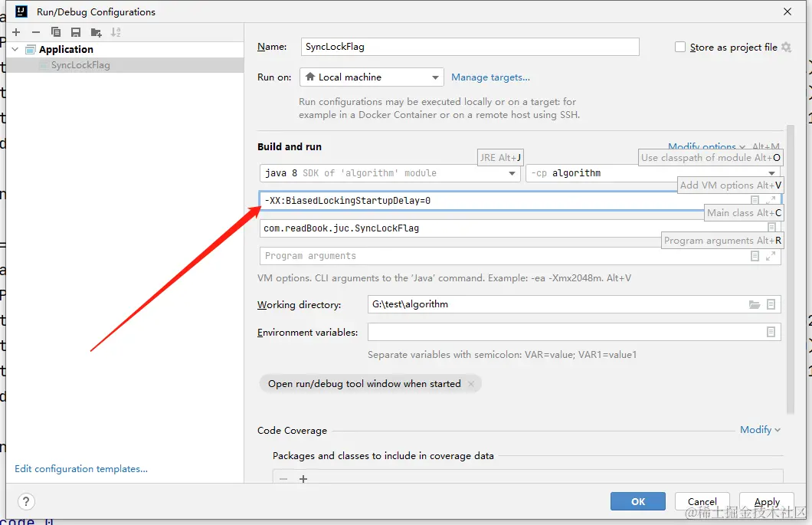Remove the selected configuration with minus icon
Image resolution: width=812 pixels, height=525 pixels.
click(36, 32)
